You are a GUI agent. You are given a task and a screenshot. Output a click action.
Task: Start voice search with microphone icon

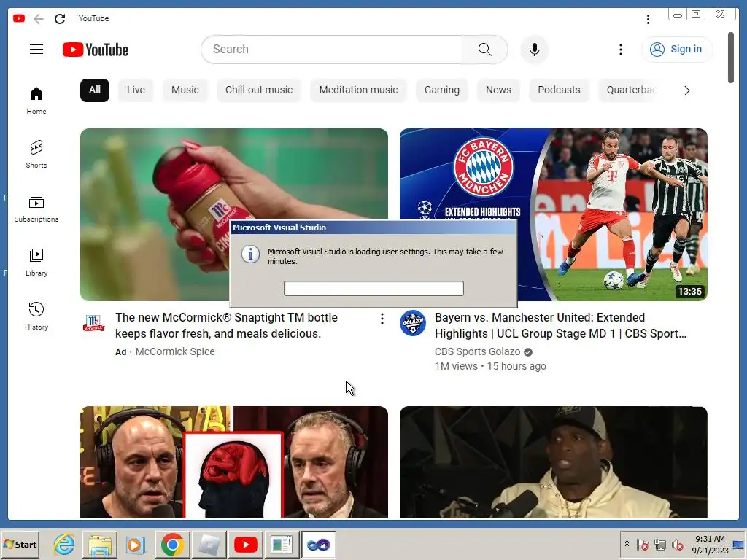pyautogui.click(x=535, y=50)
